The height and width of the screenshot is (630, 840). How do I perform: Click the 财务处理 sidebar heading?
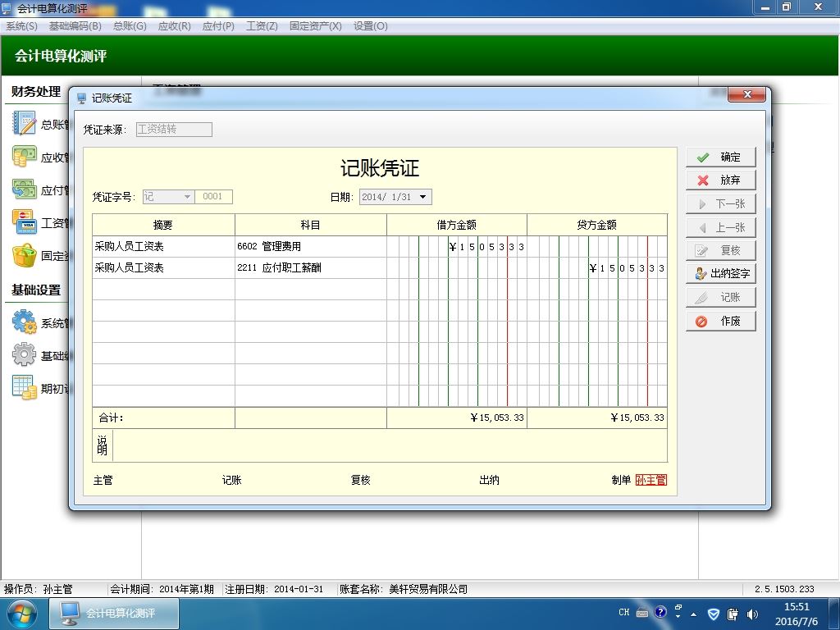pos(36,92)
